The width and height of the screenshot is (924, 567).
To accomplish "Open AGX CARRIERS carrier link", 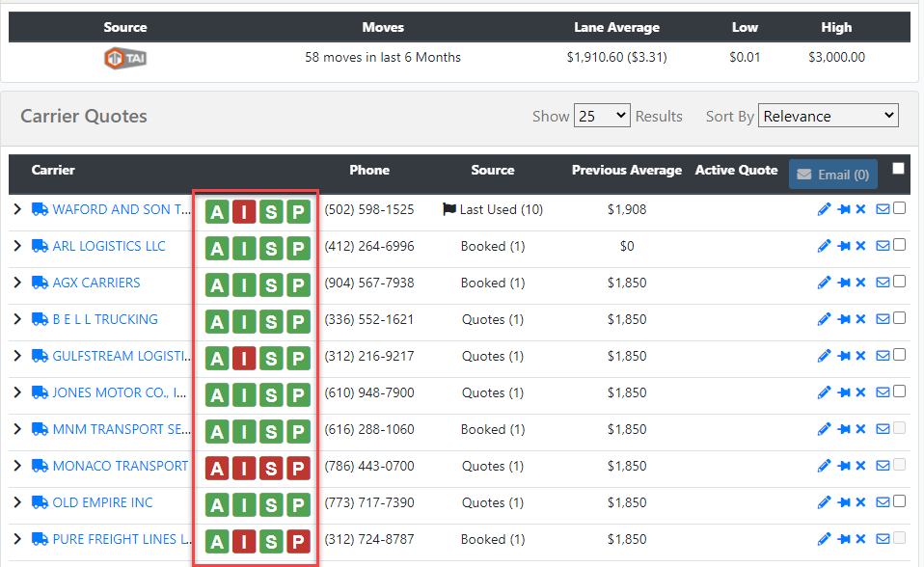I will tap(96, 283).
